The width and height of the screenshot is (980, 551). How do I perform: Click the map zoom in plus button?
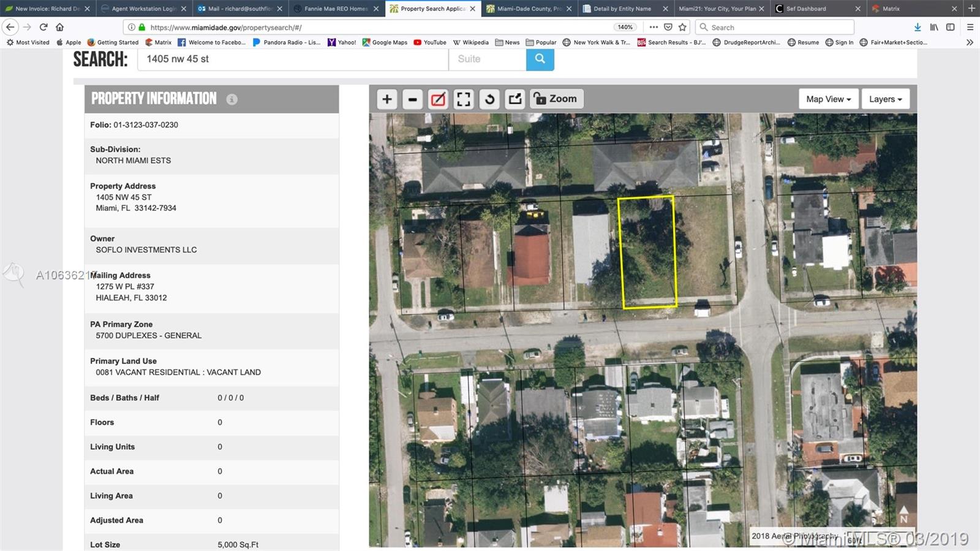(x=386, y=99)
